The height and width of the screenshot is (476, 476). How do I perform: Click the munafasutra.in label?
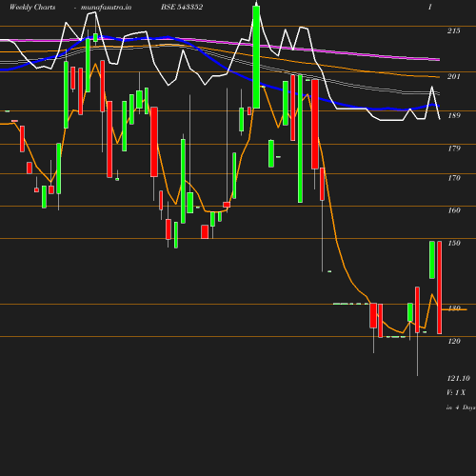click(106, 7)
